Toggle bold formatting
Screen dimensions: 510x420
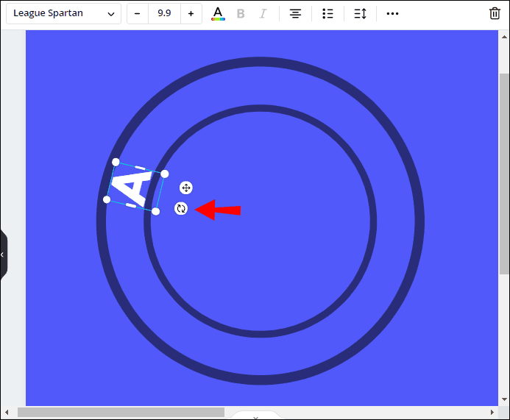tap(241, 13)
